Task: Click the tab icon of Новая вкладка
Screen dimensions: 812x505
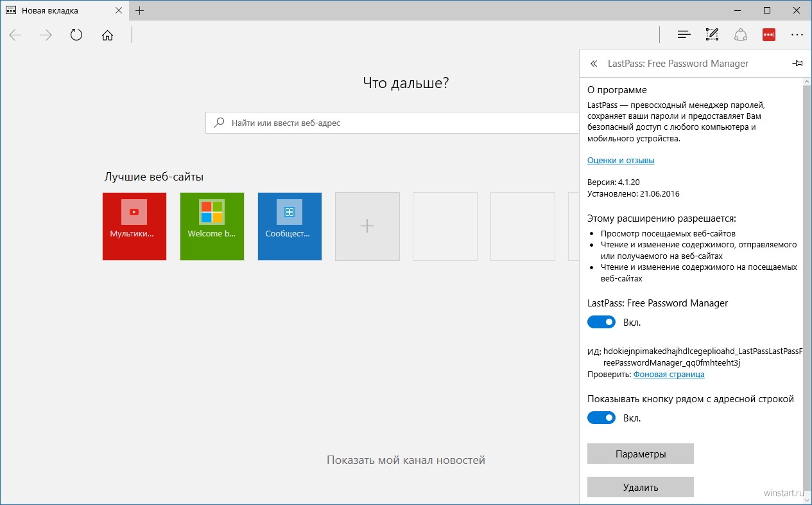Action: coord(11,10)
